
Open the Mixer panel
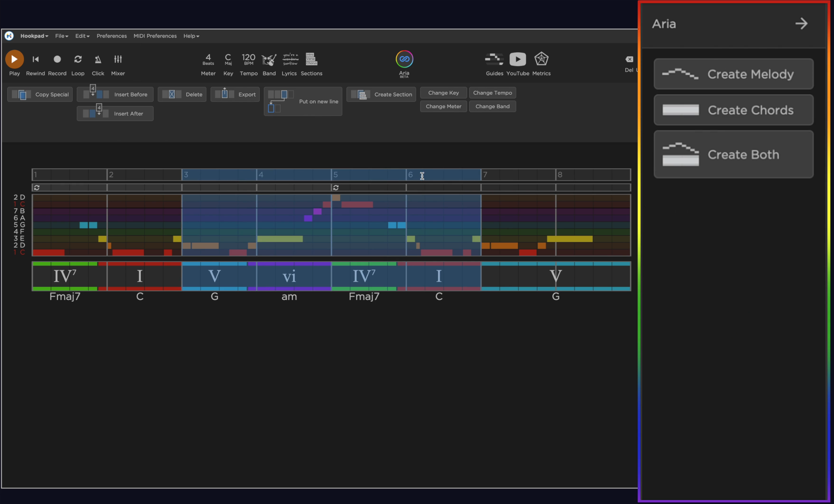click(118, 59)
